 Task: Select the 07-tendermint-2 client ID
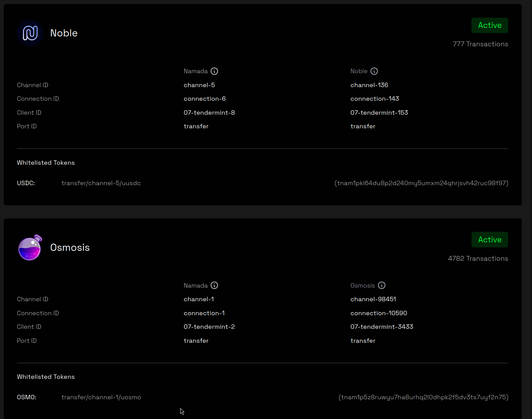pyautogui.click(x=209, y=327)
